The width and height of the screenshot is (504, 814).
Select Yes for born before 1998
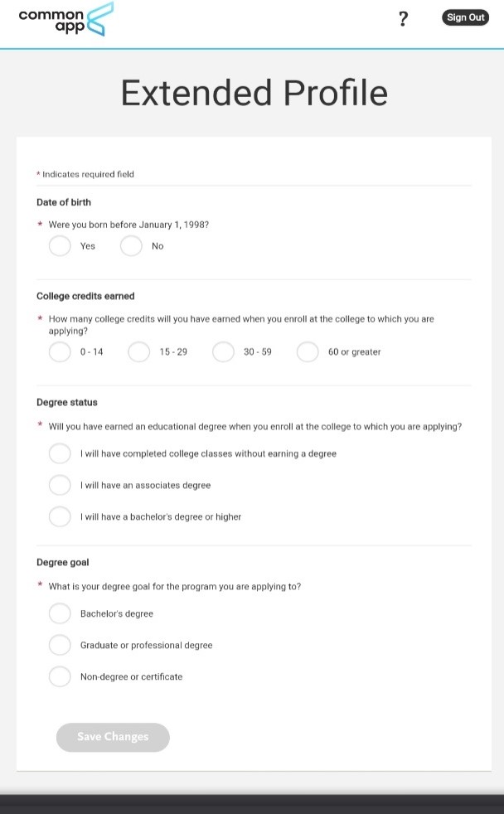[x=60, y=246]
